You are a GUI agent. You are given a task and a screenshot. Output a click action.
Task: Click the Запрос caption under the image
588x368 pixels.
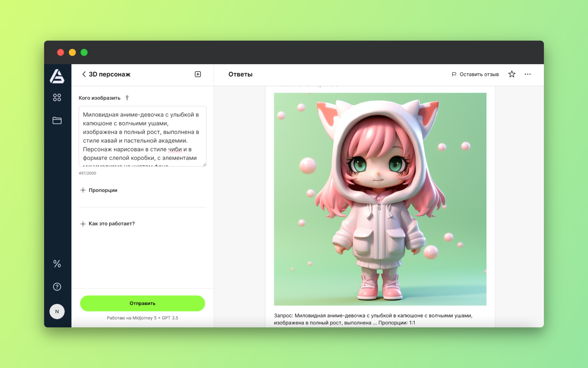pyautogui.click(x=373, y=319)
